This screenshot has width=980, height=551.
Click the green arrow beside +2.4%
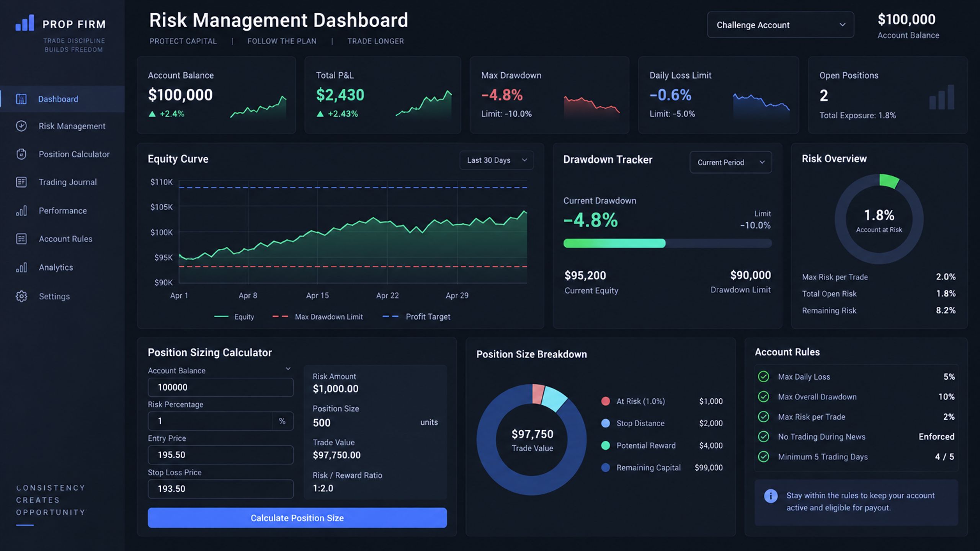[152, 114]
